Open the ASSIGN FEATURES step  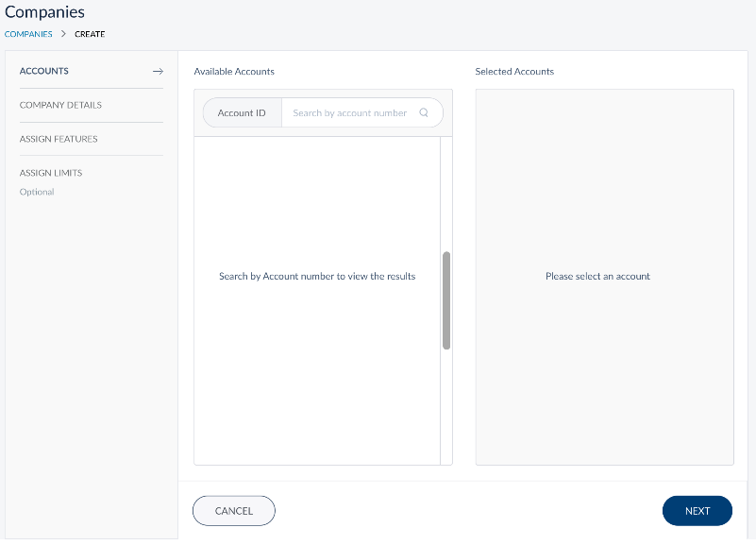coord(59,139)
